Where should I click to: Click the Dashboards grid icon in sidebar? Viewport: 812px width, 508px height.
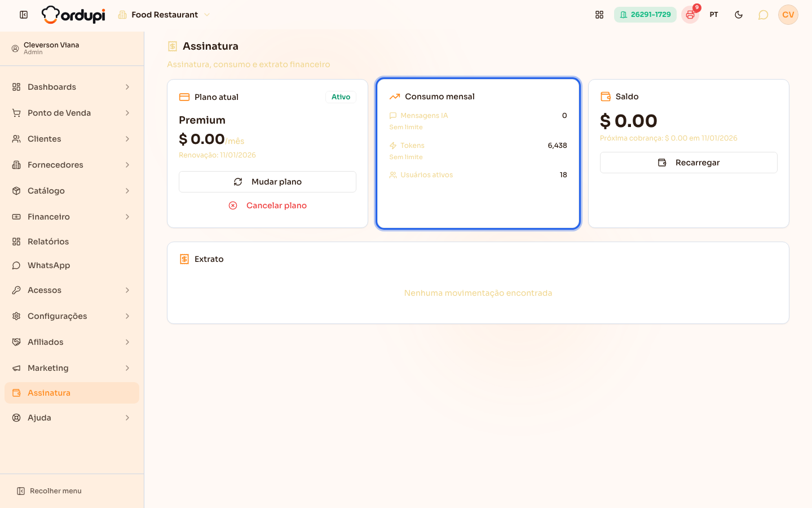pyautogui.click(x=16, y=87)
